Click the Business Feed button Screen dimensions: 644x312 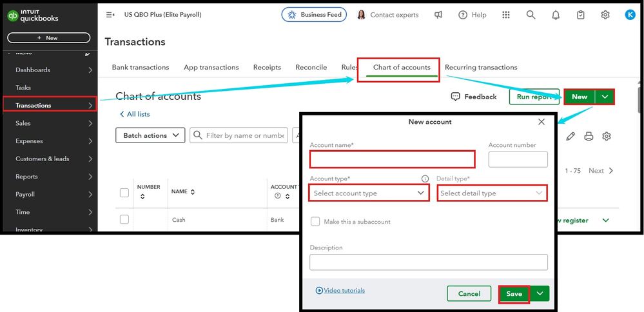(314, 15)
